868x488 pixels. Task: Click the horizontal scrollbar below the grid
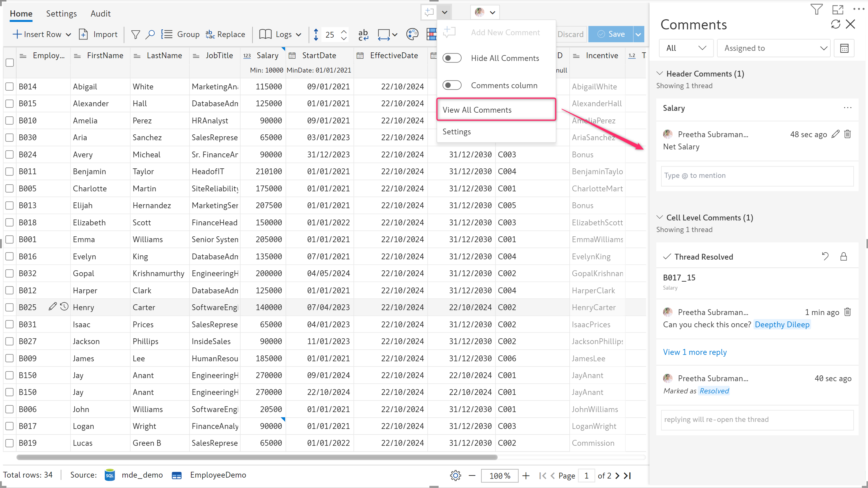click(x=257, y=457)
